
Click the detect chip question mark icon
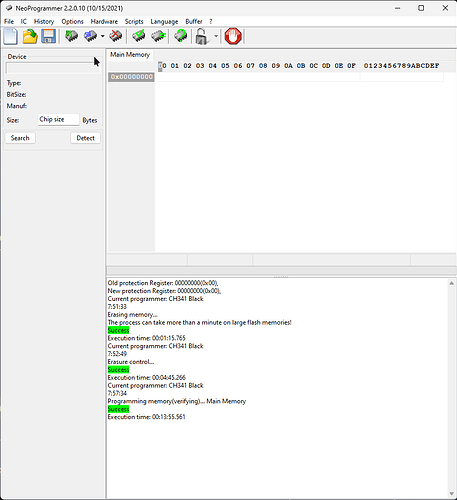click(x=181, y=36)
